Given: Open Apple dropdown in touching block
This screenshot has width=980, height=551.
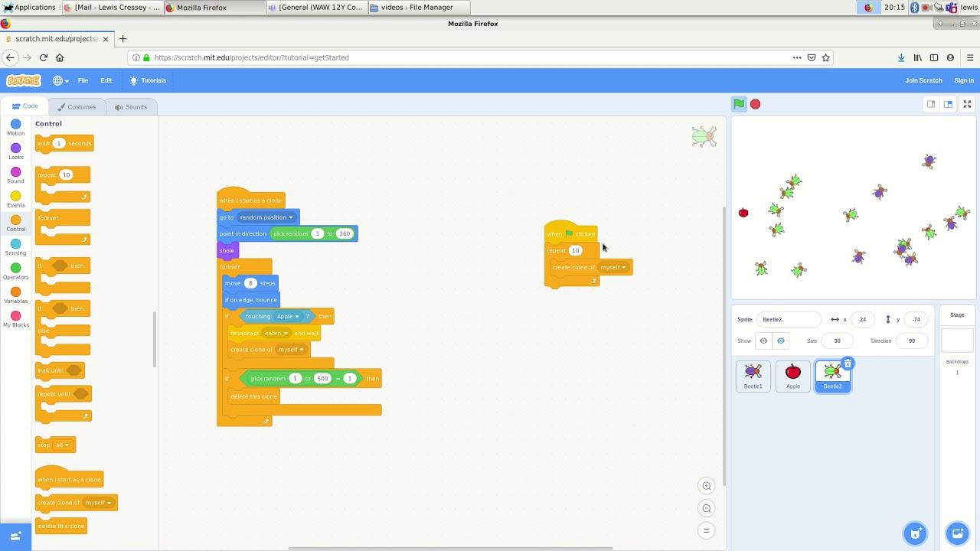Looking at the screenshot, I should [x=287, y=316].
